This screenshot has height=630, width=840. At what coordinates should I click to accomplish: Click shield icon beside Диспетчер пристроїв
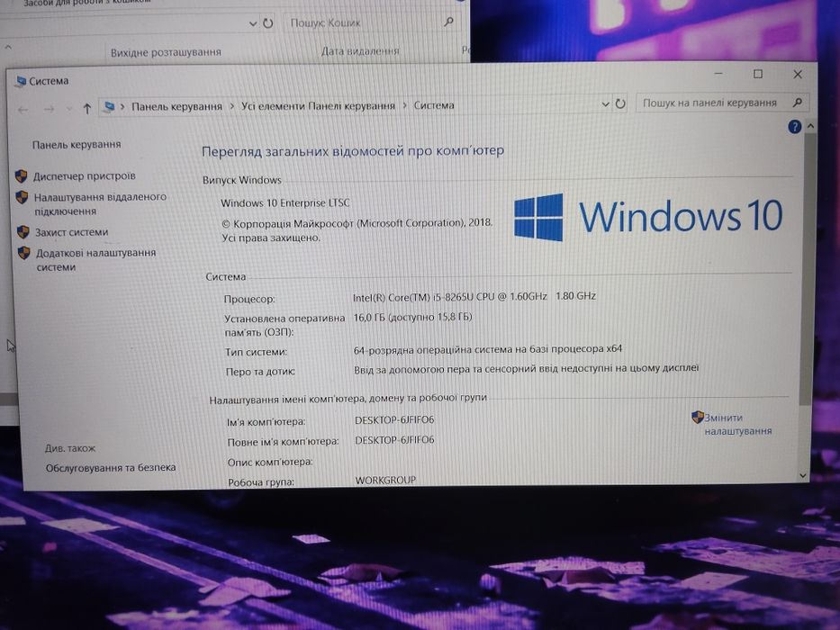pyautogui.click(x=22, y=176)
